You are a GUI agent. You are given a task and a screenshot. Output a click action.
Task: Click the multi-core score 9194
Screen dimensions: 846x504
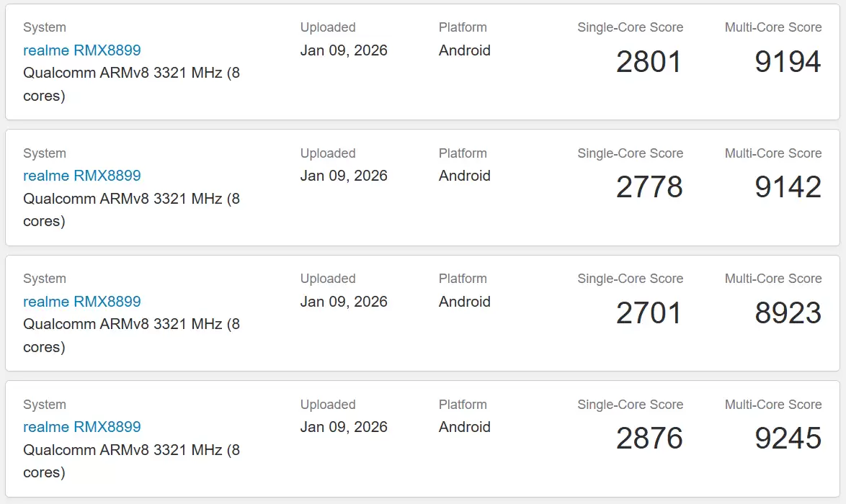click(x=788, y=62)
